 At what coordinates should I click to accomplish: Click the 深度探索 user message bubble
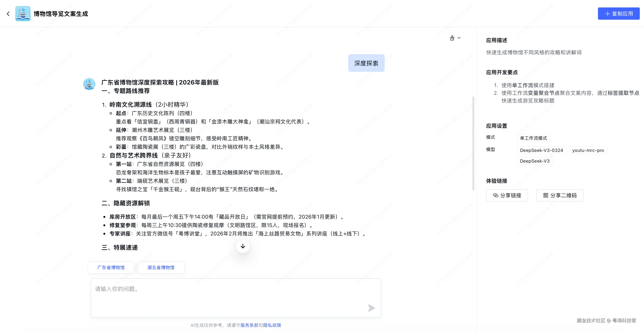366,63
